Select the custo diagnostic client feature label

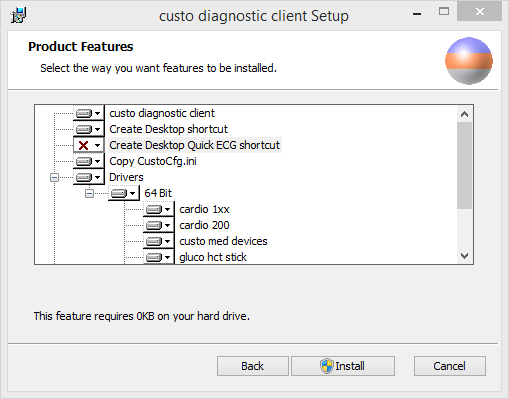(162, 113)
